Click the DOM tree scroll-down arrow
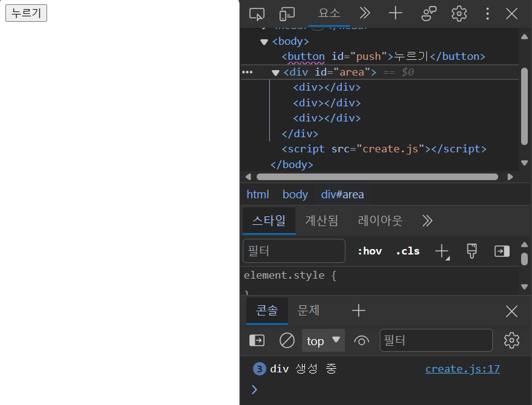Screen dimensions: 532x405 click(525, 163)
